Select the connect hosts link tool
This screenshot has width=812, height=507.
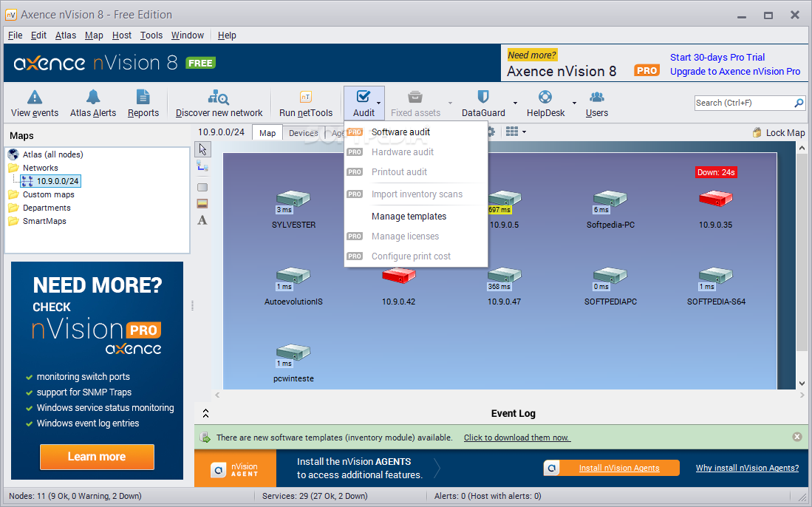click(202, 166)
